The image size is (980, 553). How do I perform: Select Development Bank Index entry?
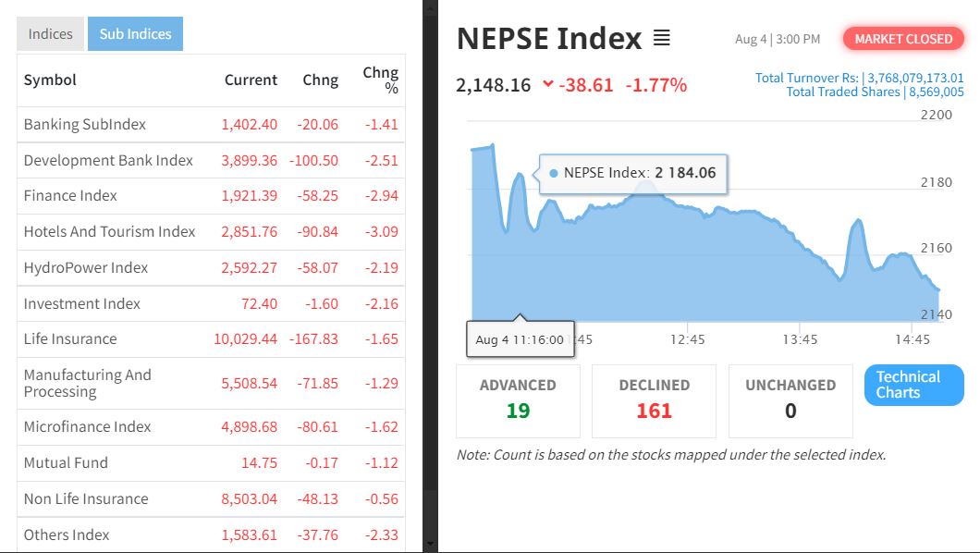tap(108, 160)
